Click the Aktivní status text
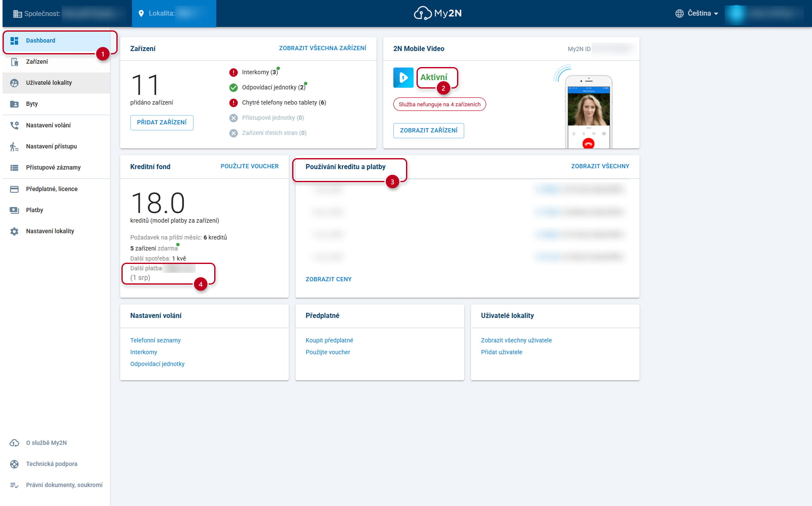The width and height of the screenshot is (812, 506). point(434,77)
